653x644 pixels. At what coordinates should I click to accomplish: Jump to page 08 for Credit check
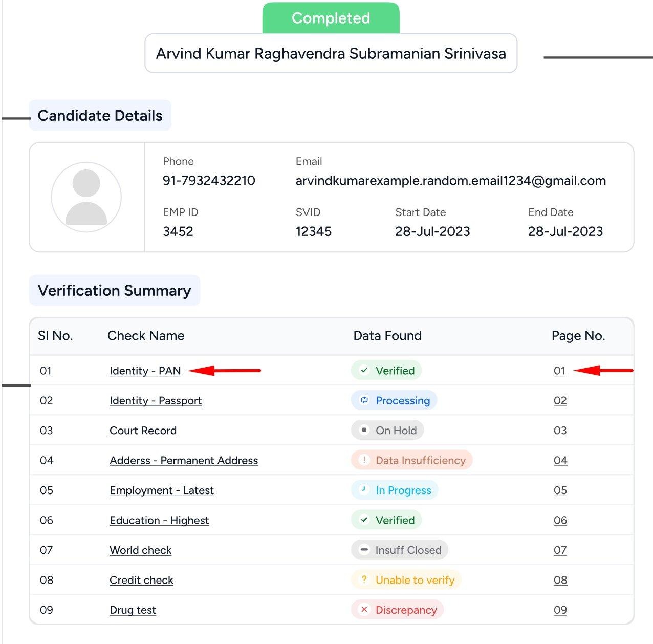click(560, 580)
